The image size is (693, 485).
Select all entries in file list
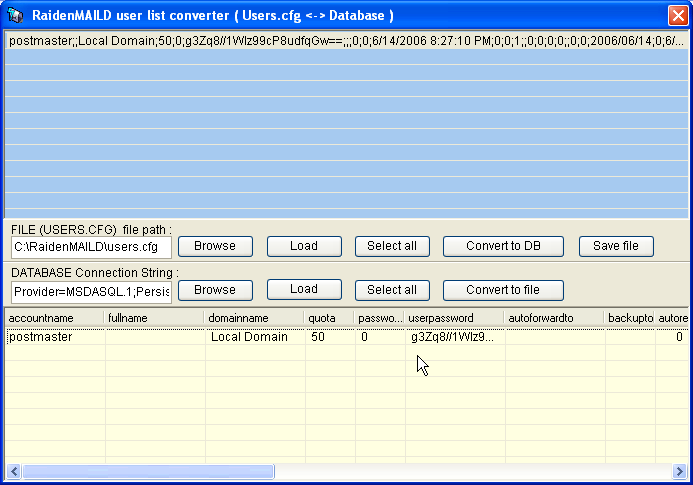(x=392, y=246)
